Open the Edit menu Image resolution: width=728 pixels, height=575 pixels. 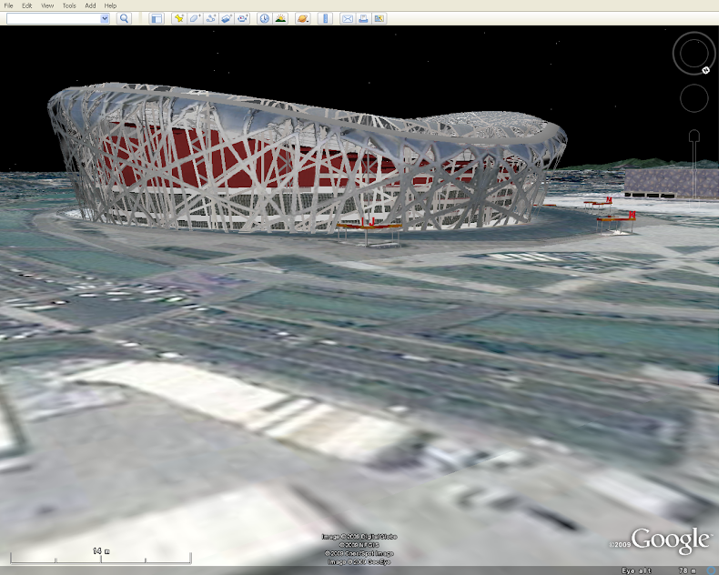(27, 5)
